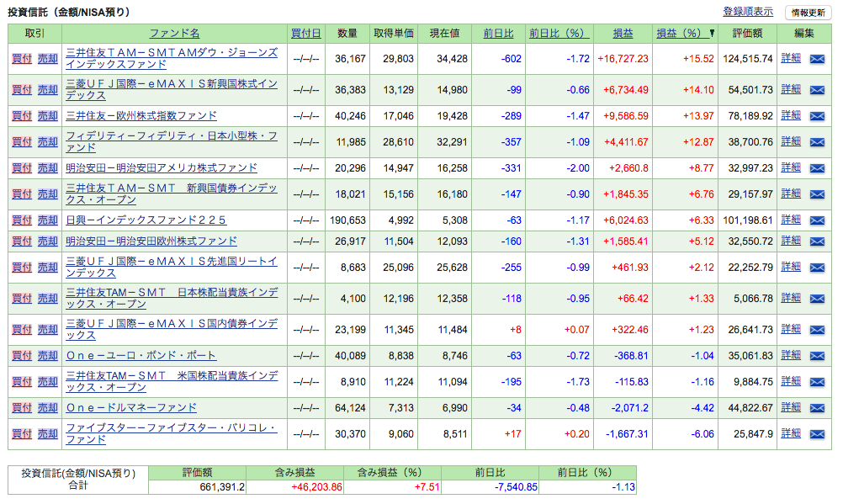Open eMAXIS国内債券インデックス link
The width and height of the screenshot is (843, 504).
point(172,329)
